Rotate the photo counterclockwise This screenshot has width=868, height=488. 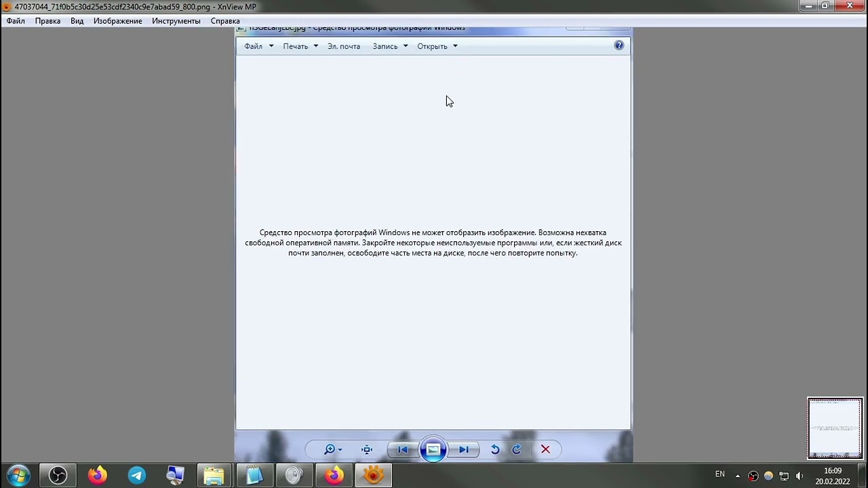[495, 449]
